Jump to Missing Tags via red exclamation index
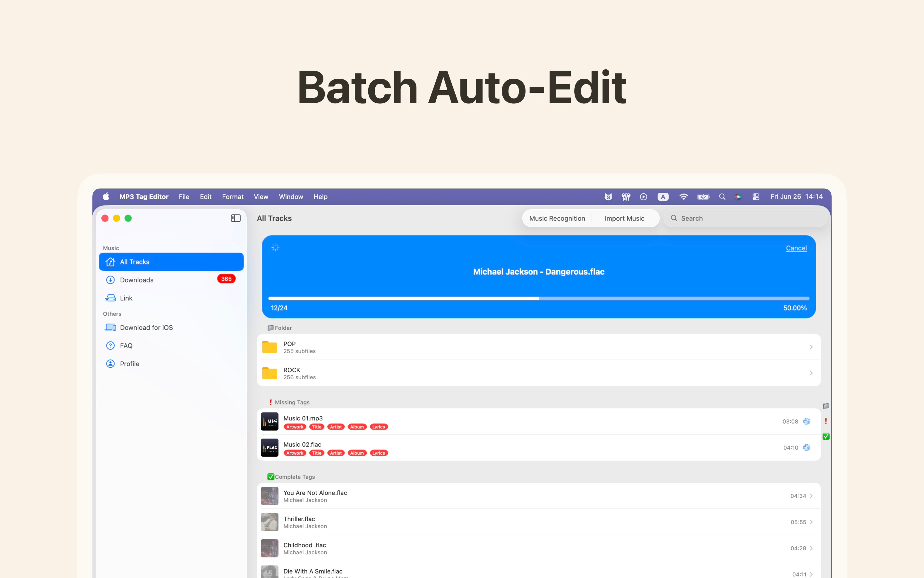 [826, 421]
